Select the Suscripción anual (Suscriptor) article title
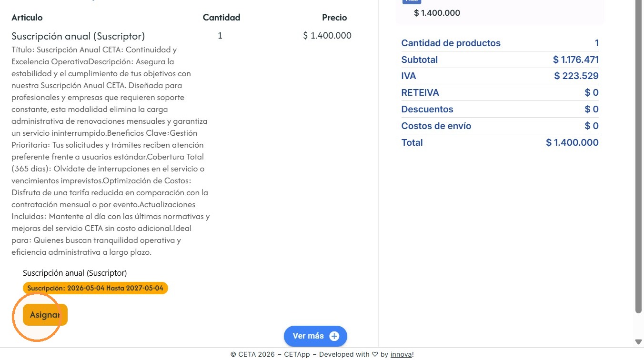 (x=78, y=36)
